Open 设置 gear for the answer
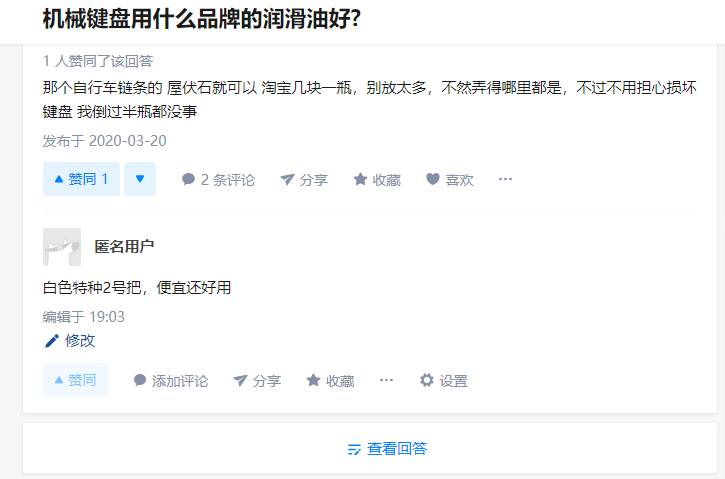725x479 pixels. point(443,381)
